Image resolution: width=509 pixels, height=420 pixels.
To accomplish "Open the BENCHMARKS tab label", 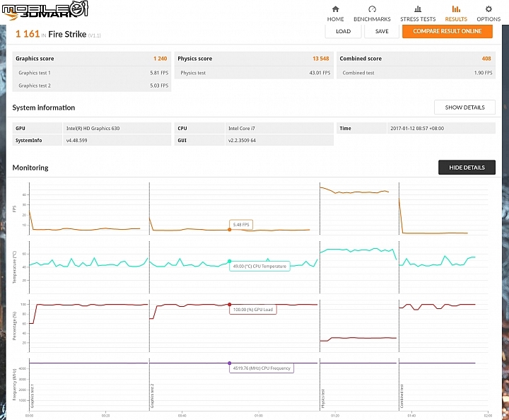I will click(372, 19).
